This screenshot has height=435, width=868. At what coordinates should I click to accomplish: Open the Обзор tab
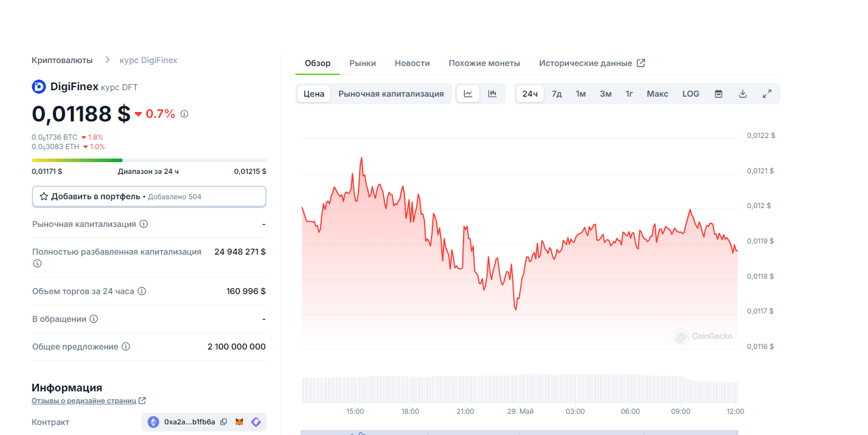[x=317, y=63]
